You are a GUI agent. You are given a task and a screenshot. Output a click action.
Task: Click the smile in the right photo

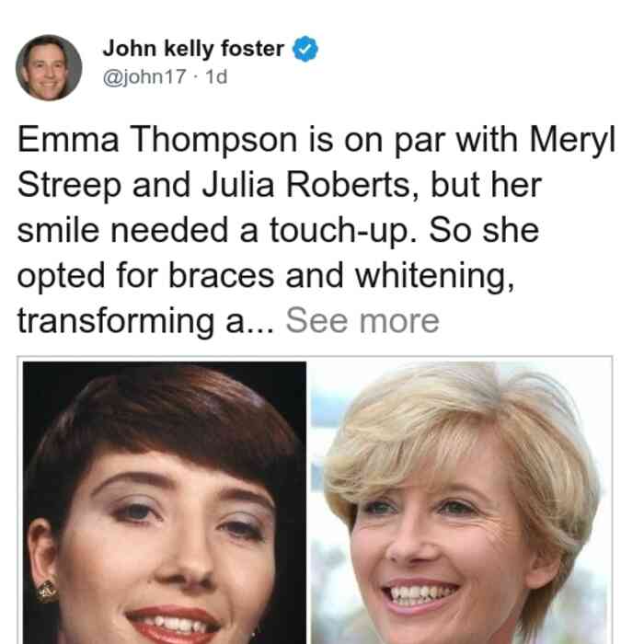click(x=420, y=594)
